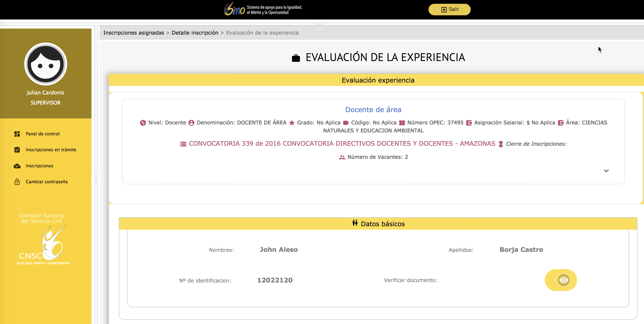The image size is (644, 324).
Task: Click the Inscripciones en trámite clipboard icon
Action: [17, 150]
